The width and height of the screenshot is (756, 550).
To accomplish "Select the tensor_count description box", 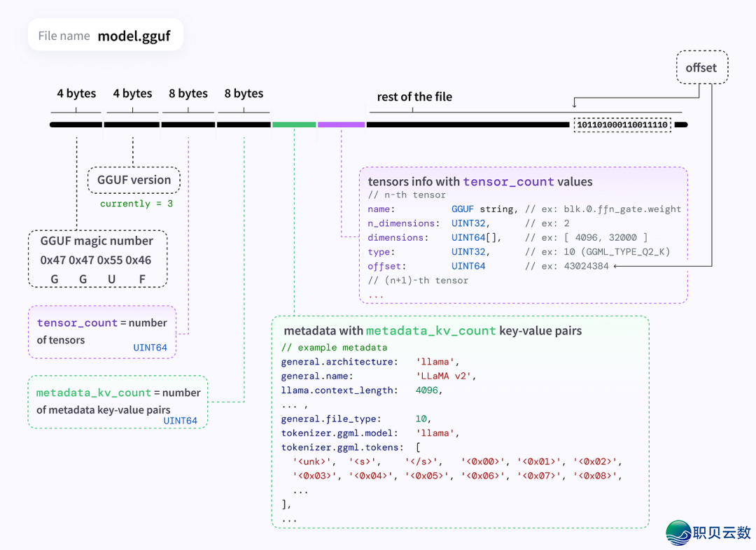I will tap(102, 332).
